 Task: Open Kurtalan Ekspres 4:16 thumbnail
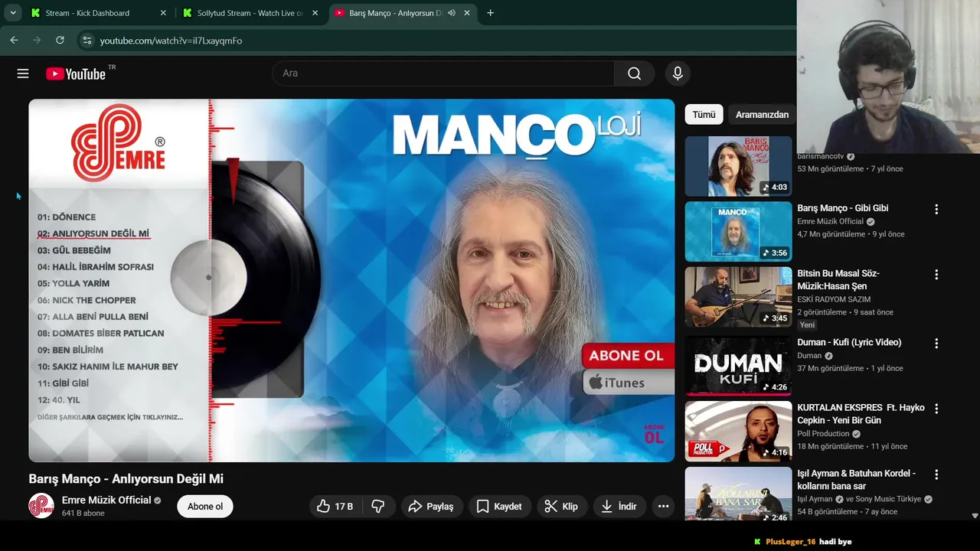point(738,431)
